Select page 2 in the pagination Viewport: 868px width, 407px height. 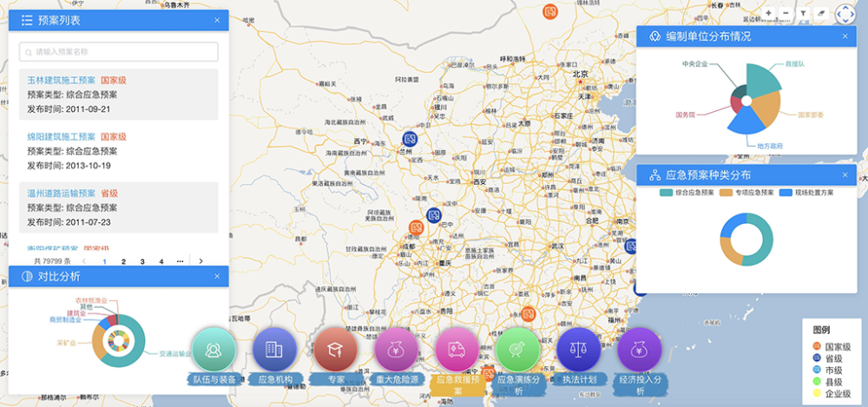(124, 260)
